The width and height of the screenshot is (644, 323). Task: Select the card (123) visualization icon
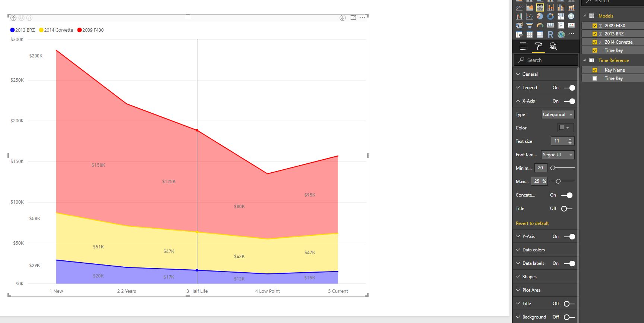click(550, 25)
